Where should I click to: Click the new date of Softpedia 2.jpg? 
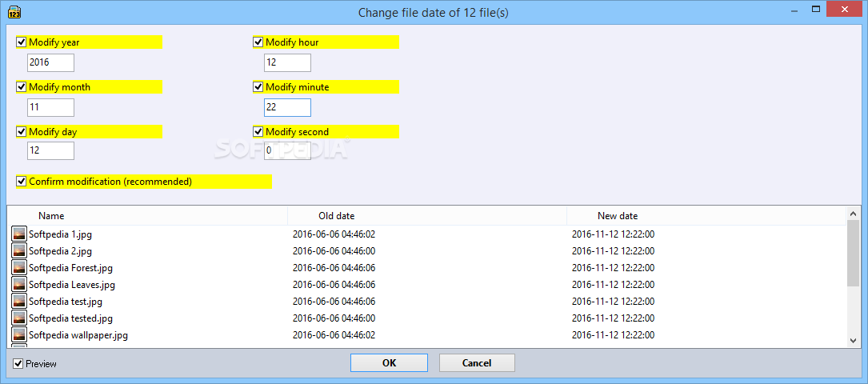[x=613, y=251]
